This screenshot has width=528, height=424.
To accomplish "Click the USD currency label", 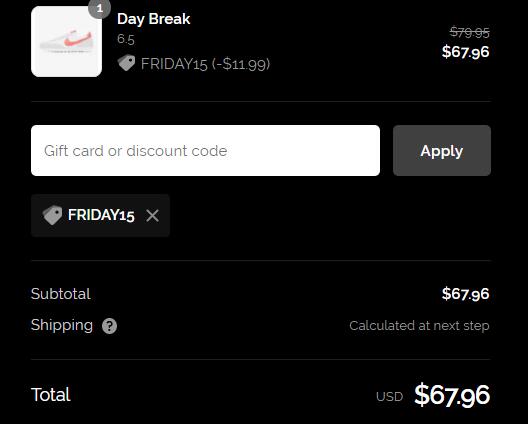I will coord(390,397).
